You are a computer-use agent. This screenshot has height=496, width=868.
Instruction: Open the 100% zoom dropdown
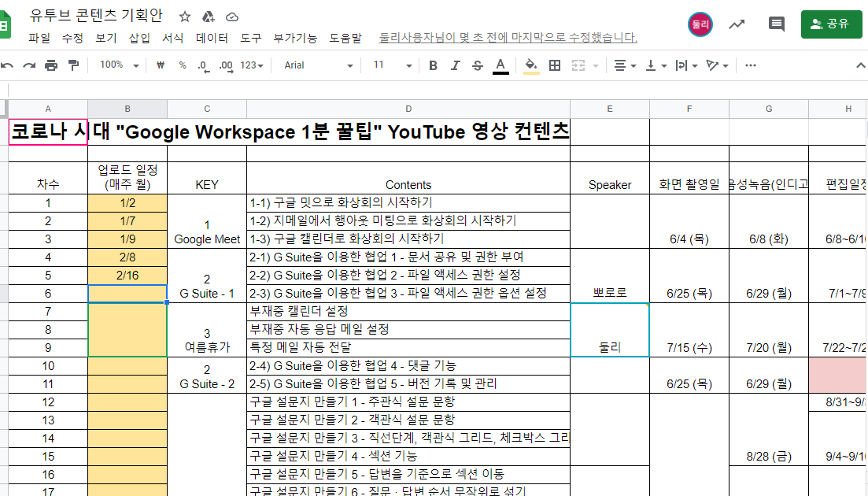119,65
